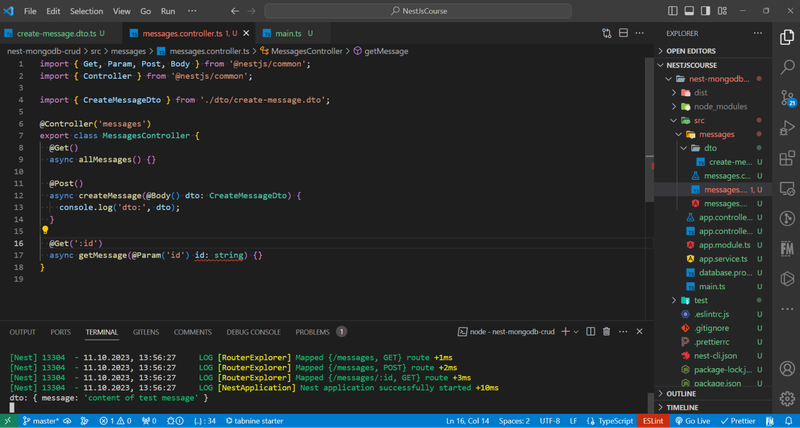This screenshot has height=428, width=800.
Task: Switch to the Problems panel tab
Action: pyautogui.click(x=320, y=332)
